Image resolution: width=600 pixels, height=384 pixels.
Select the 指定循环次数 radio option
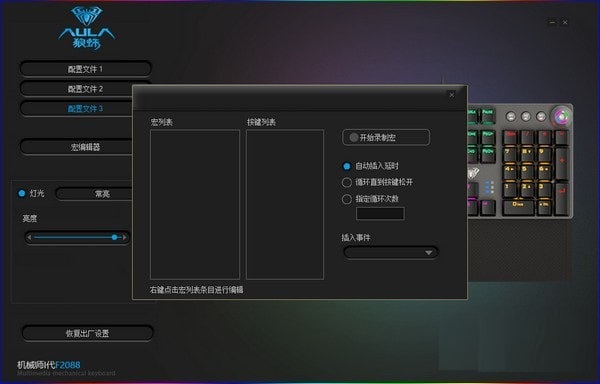click(x=347, y=199)
